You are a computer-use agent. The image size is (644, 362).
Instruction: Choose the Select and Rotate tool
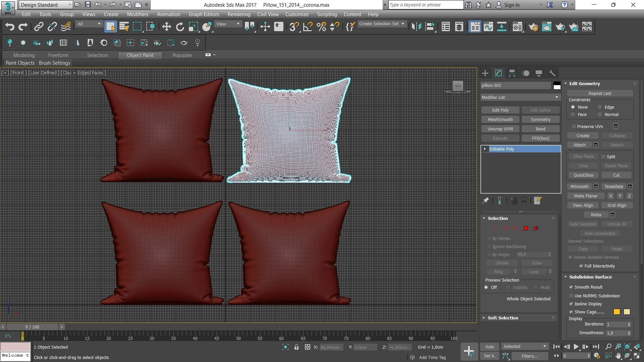coord(180,27)
